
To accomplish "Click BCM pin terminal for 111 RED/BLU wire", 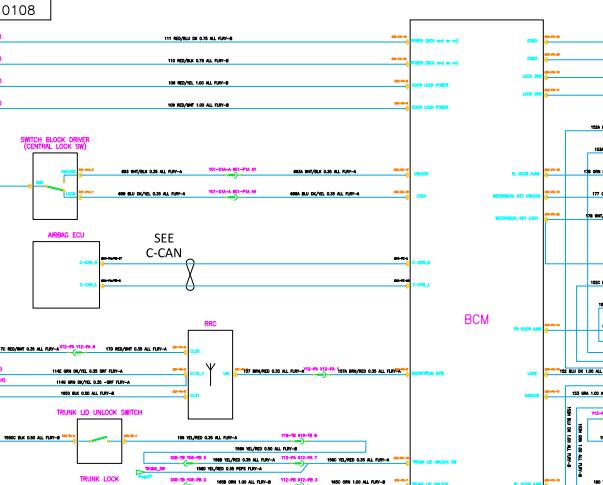I will [x=408, y=42].
